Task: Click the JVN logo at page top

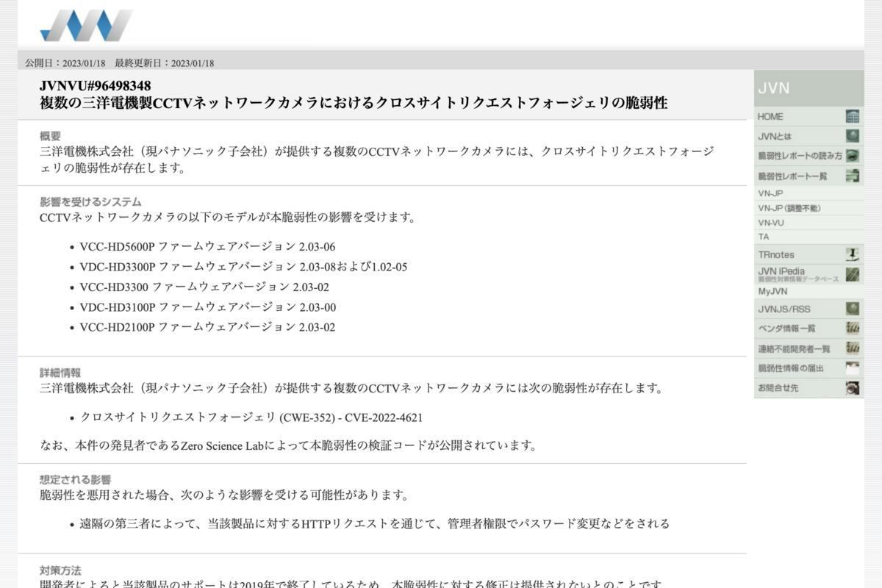Action: (x=87, y=25)
